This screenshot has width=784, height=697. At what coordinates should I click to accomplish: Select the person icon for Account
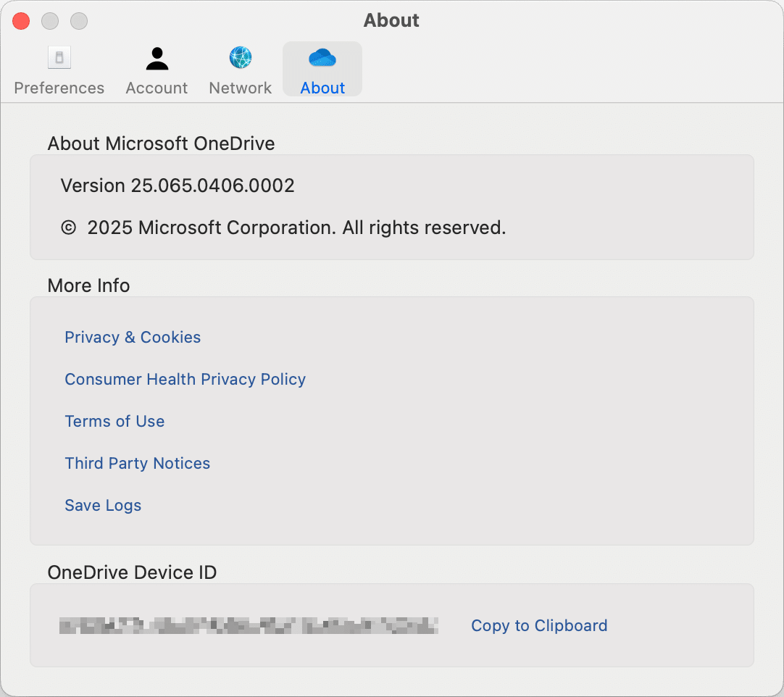157,57
